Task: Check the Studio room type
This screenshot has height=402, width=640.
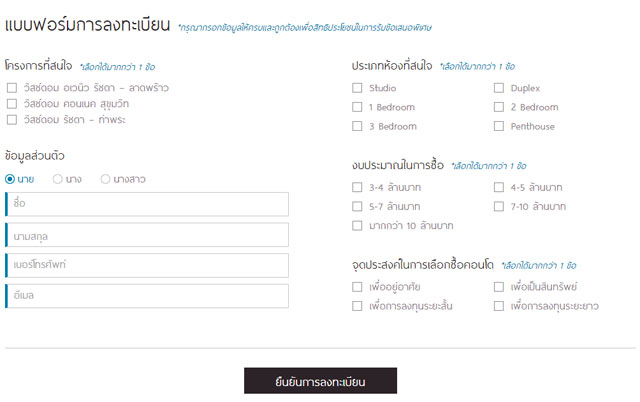Action: 357,88
